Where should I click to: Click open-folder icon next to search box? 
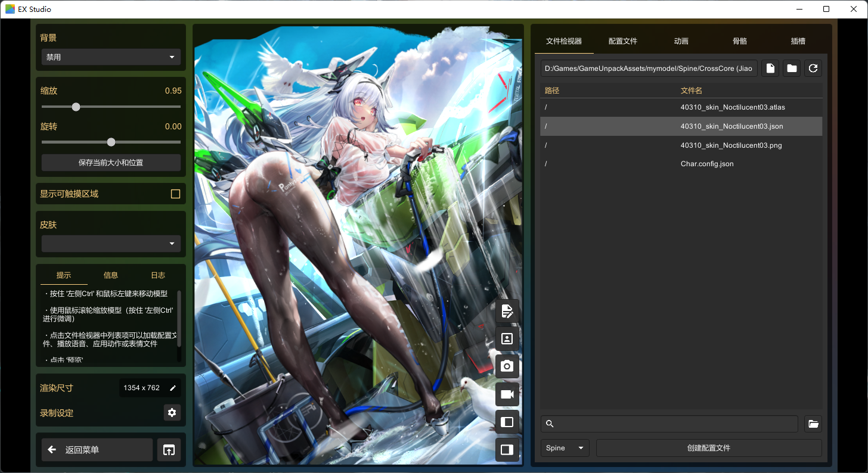click(813, 424)
